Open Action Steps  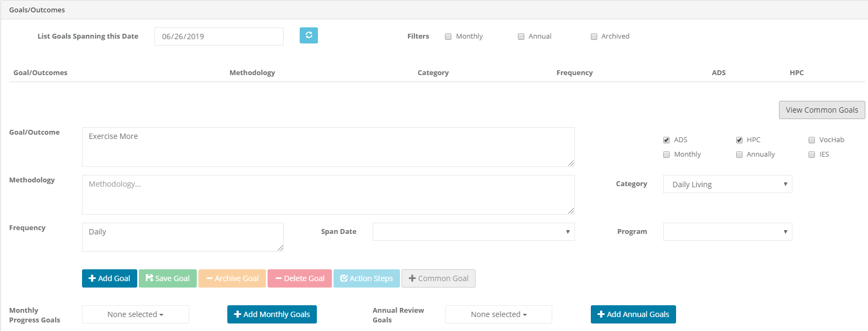pyautogui.click(x=366, y=278)
